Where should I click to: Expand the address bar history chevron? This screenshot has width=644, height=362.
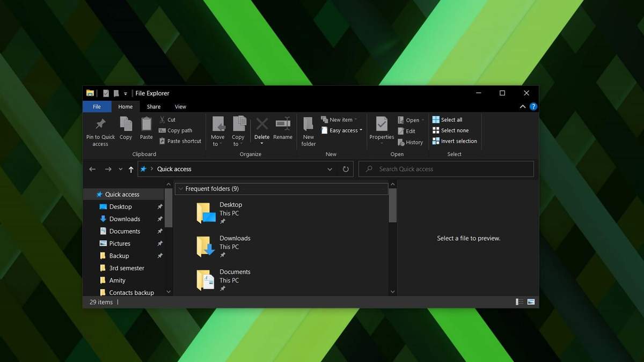pos(330,169)
